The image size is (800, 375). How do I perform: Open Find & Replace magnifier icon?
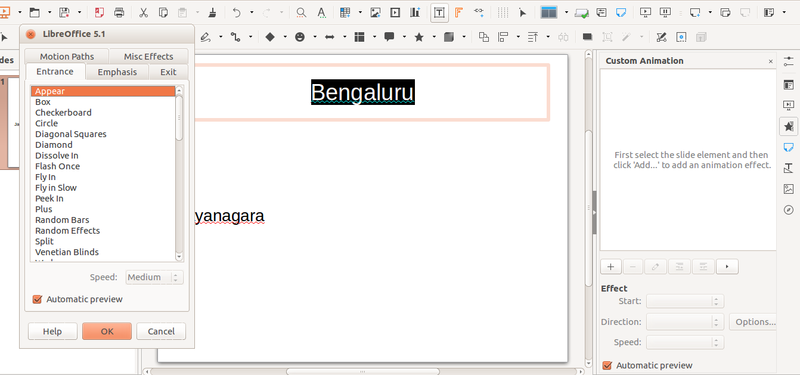tap(301, 12)
